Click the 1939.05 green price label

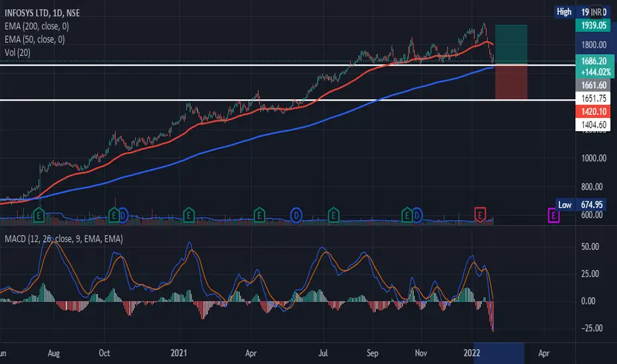(x=593, y=26)
